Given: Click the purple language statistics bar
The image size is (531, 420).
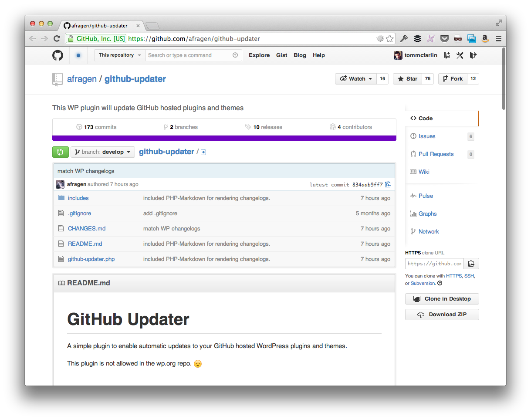Looking at the screenshot, I should (224, 138).
